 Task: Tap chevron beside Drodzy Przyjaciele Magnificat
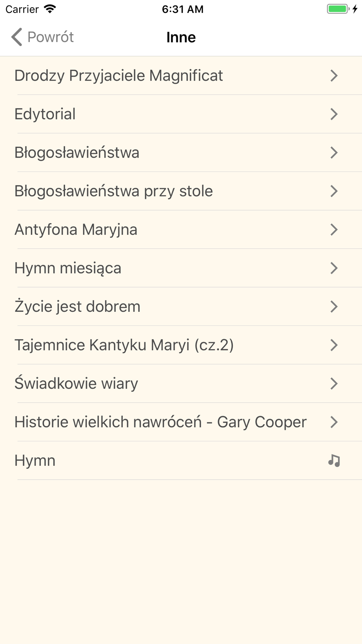tap(334, 76)
